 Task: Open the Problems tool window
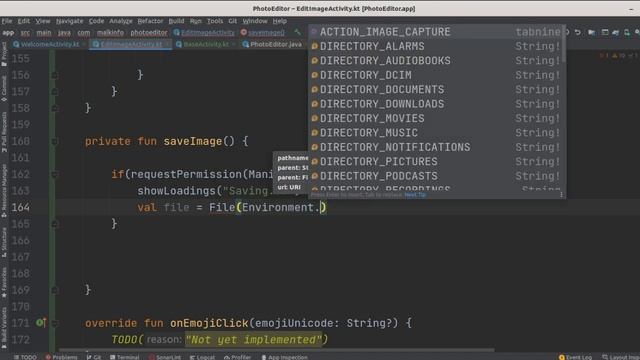pos(61,357)
